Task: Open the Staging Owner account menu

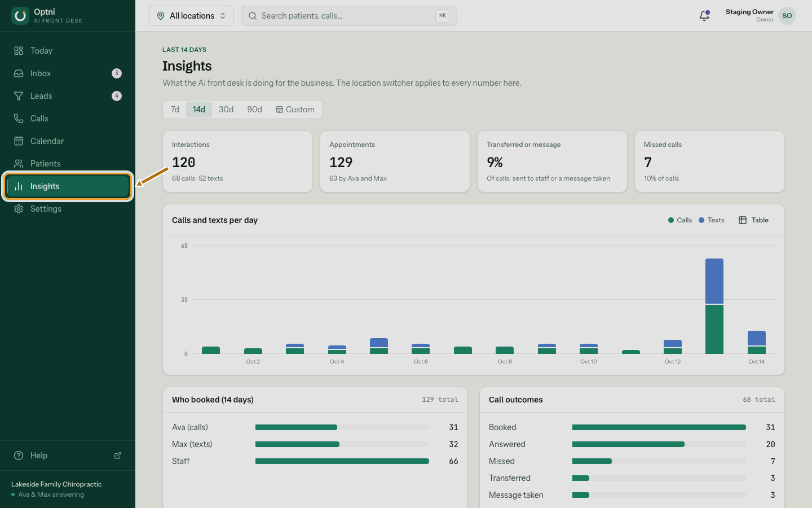Action: click(761, 16)
